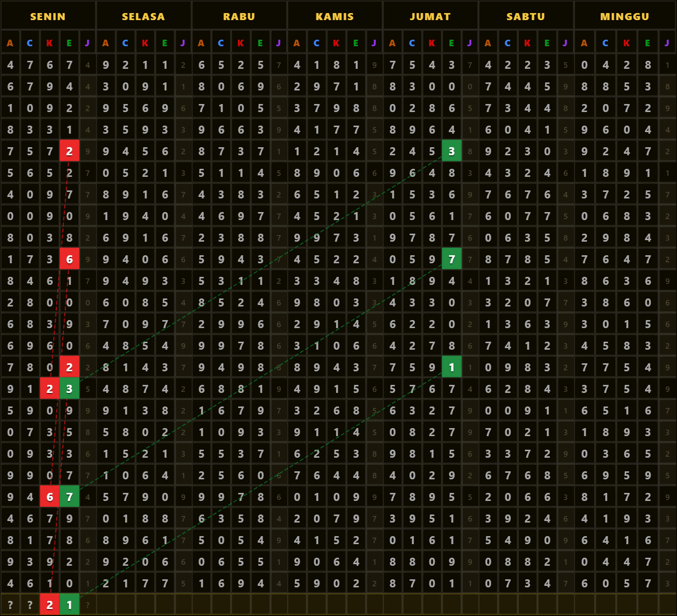Click the red K column header under SELASA
The height and width of the screenshot is (616, 677).
point(145,43)
